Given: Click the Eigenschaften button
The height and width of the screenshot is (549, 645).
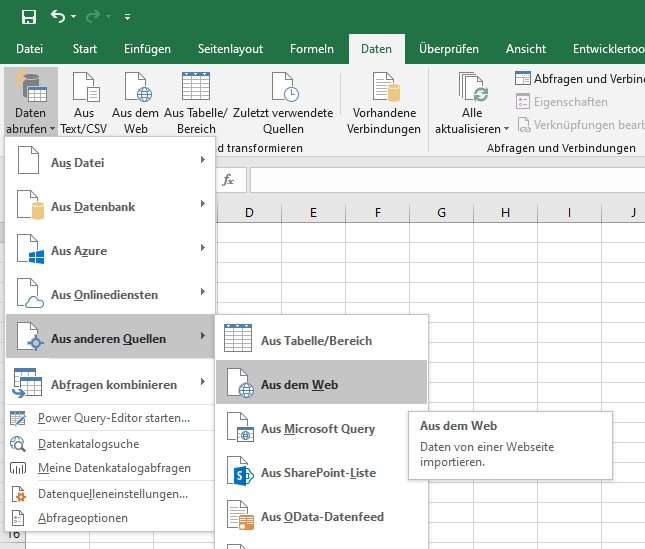Looking at the screenshot, I should (562, 102).
